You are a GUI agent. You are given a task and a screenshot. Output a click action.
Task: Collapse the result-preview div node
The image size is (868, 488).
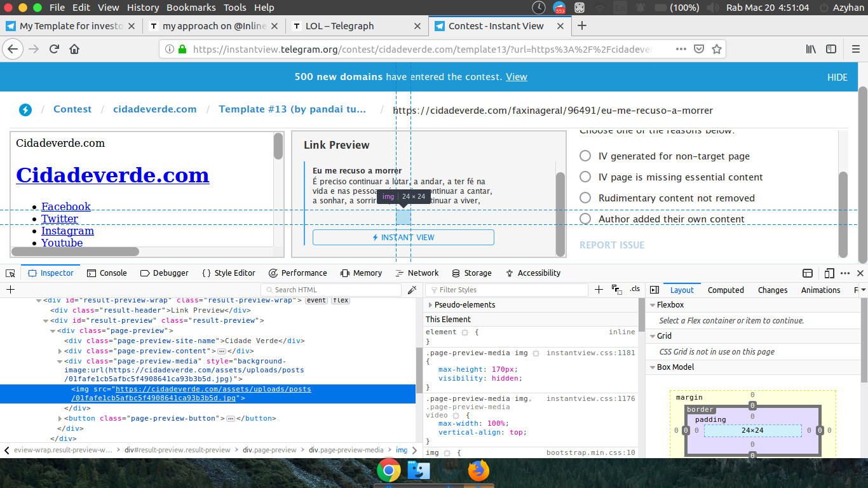coord(46,320)
